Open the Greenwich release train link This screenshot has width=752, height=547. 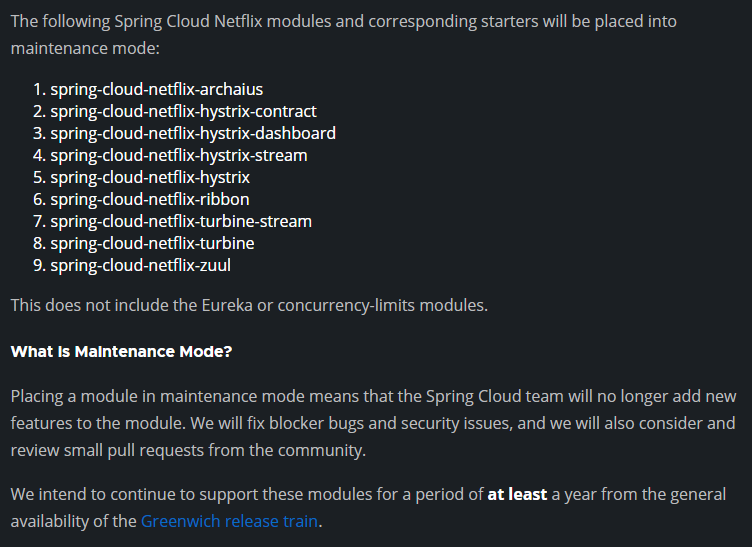click(229, 521)
